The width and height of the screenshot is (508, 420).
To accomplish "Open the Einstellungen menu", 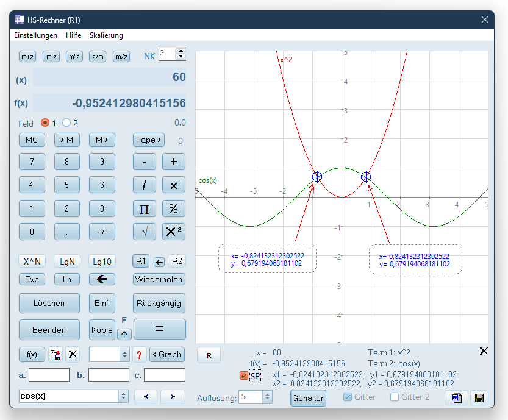I will coord(35,35).
